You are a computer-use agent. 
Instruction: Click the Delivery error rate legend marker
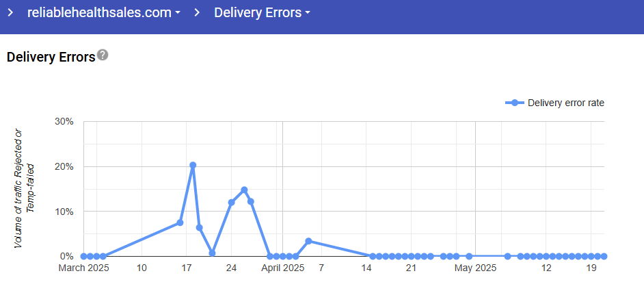click(x=515, y=103)
